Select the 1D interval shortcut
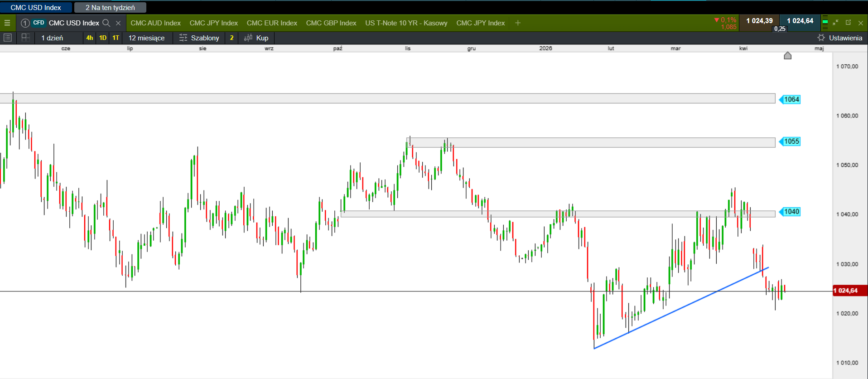Image resolution: width=868 pixels, height=379 pixels. coord(103,38)
